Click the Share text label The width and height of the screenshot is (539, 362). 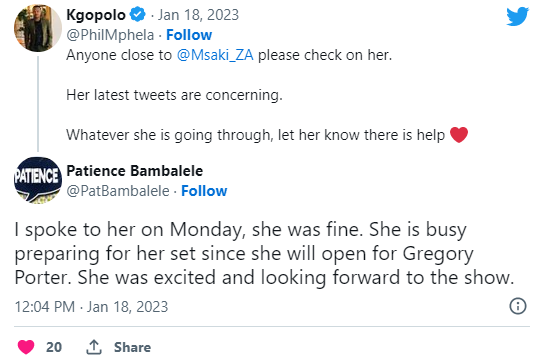[x=132, y=347]
